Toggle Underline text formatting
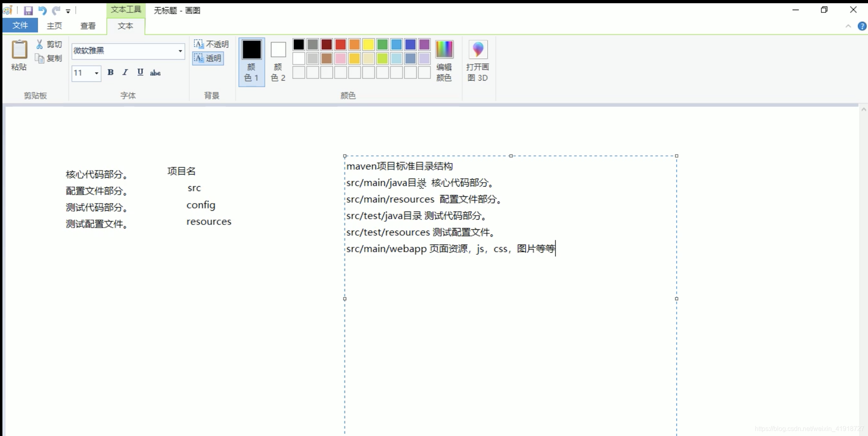 click(140, 73)
